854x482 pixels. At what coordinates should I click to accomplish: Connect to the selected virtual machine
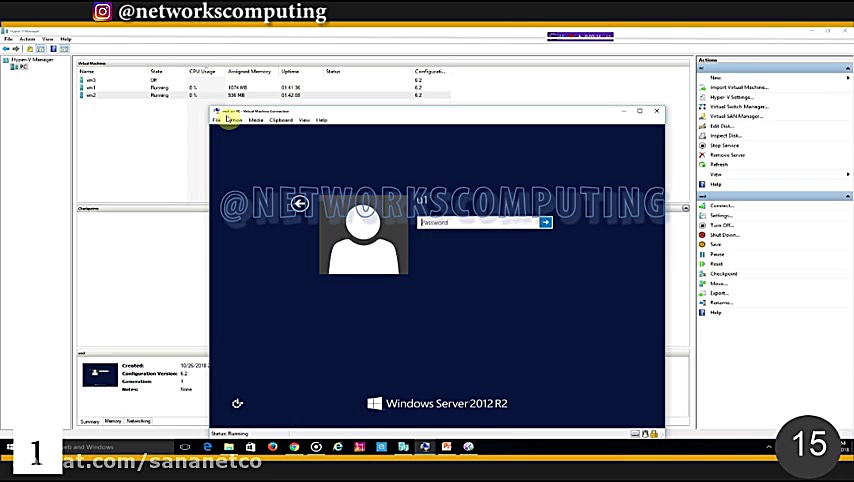click(x=722, y=206)
